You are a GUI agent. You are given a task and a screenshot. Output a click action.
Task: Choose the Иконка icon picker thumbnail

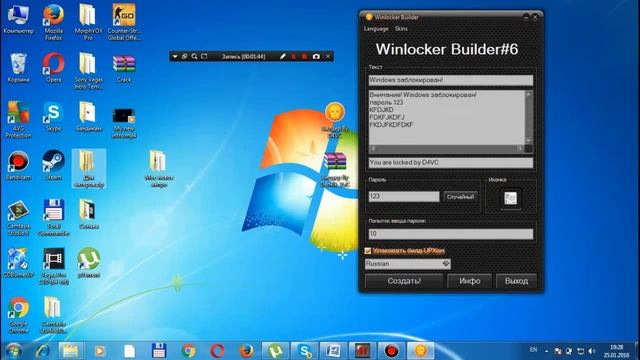(x=510, y=199)
